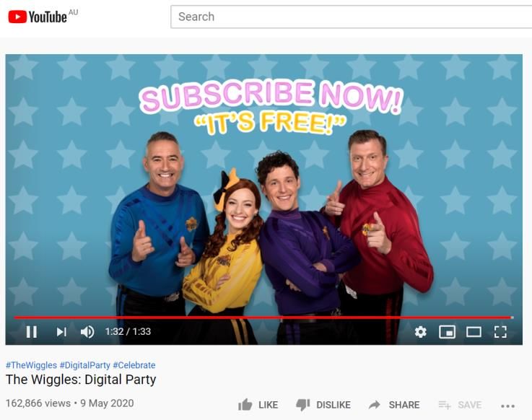Pause the video with the pause button
This screenshot has width=532, height=420.
(x=32, y=332)
